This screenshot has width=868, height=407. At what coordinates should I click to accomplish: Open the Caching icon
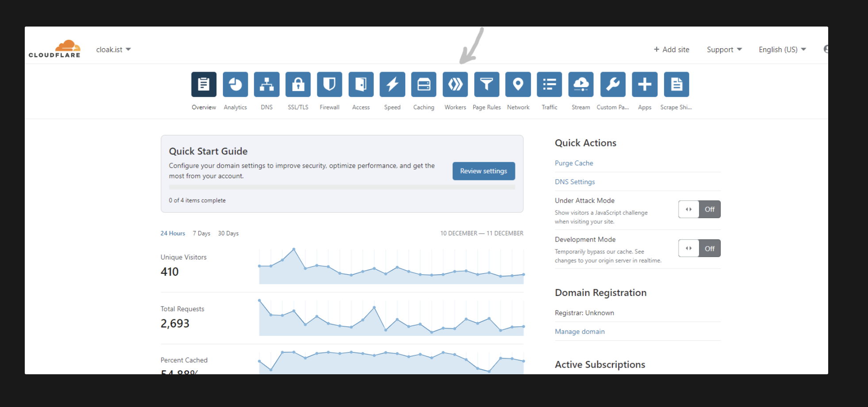click(x=423, y=84)
